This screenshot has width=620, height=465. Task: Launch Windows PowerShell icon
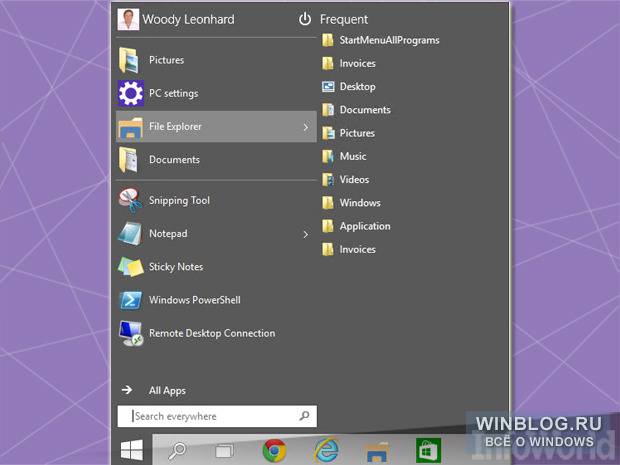point(130,300)
